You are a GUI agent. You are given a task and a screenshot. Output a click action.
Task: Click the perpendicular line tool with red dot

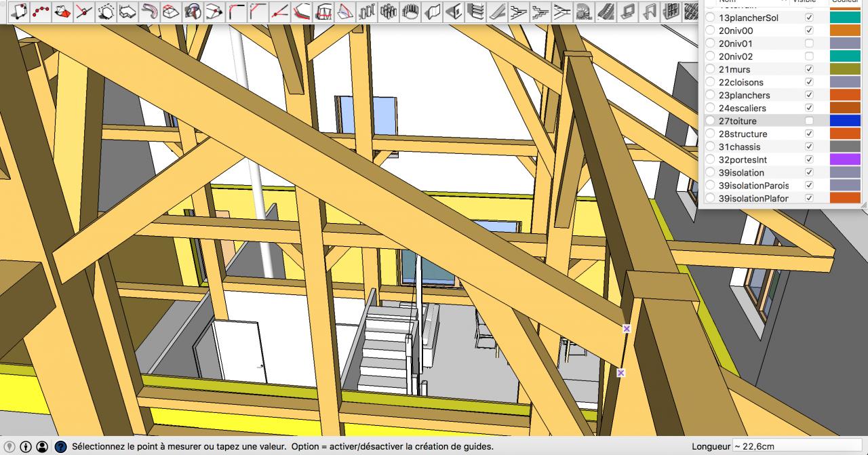coord(85,11)
